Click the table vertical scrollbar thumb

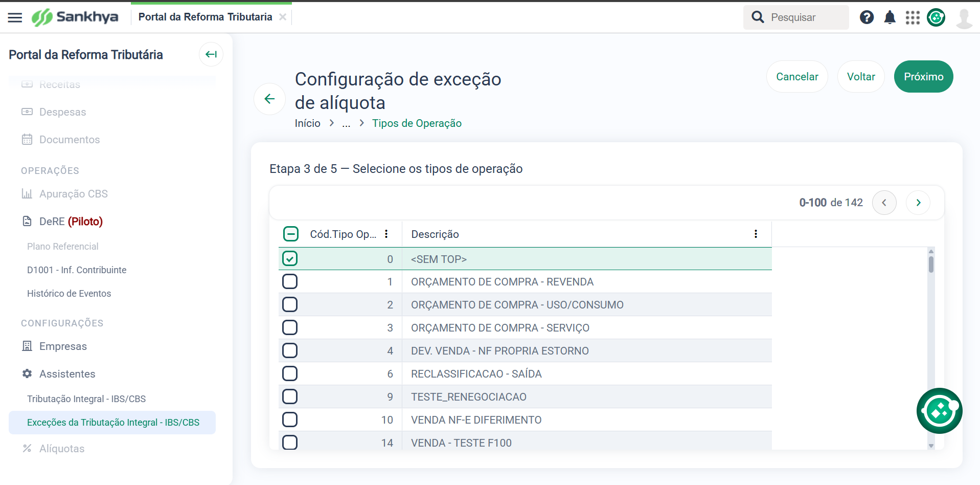pyautogui.click(x=931, y=264)
